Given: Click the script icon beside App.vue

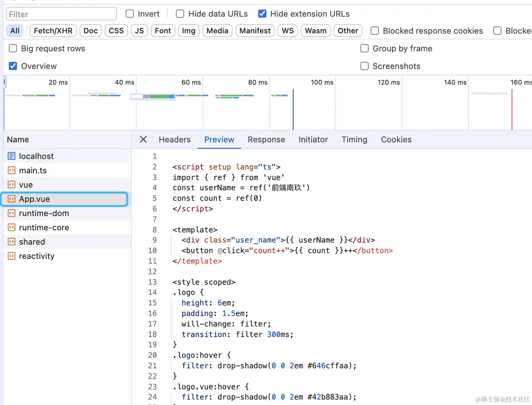Looking at the screenshot, I should 12,199.
